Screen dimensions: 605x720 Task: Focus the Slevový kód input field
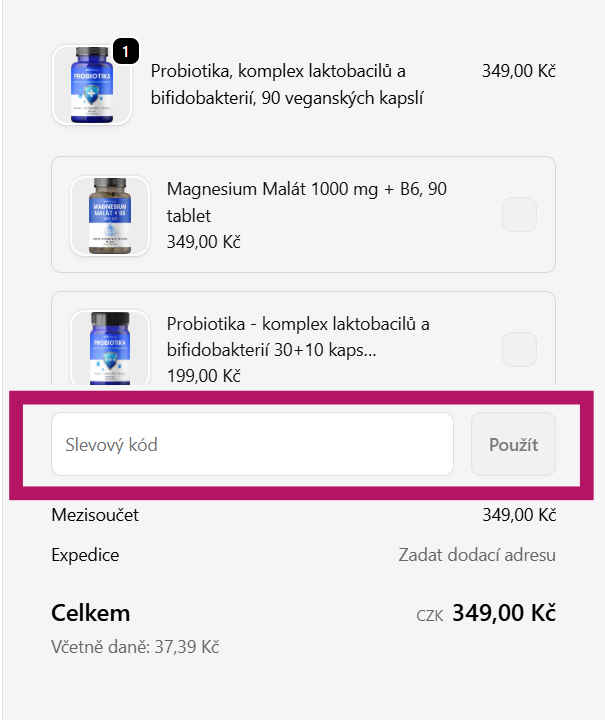(252, 444)
